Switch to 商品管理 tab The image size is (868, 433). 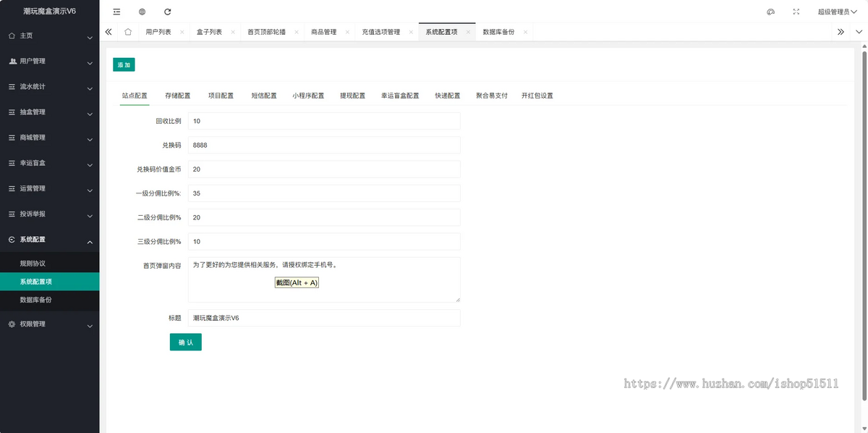[x=324, y=32]
